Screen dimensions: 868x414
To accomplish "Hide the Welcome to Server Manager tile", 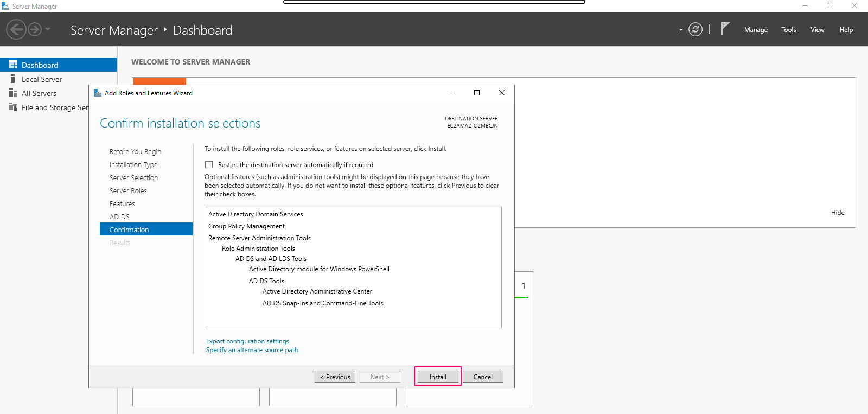I will (x=838, y=213).
